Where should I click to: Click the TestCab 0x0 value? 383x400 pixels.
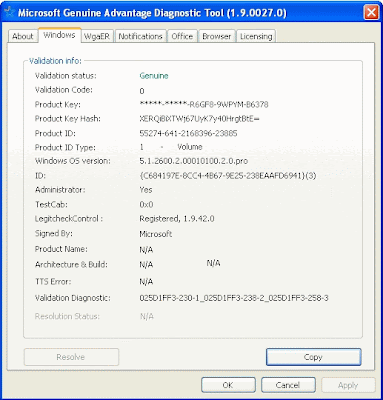tap(146, 204)
